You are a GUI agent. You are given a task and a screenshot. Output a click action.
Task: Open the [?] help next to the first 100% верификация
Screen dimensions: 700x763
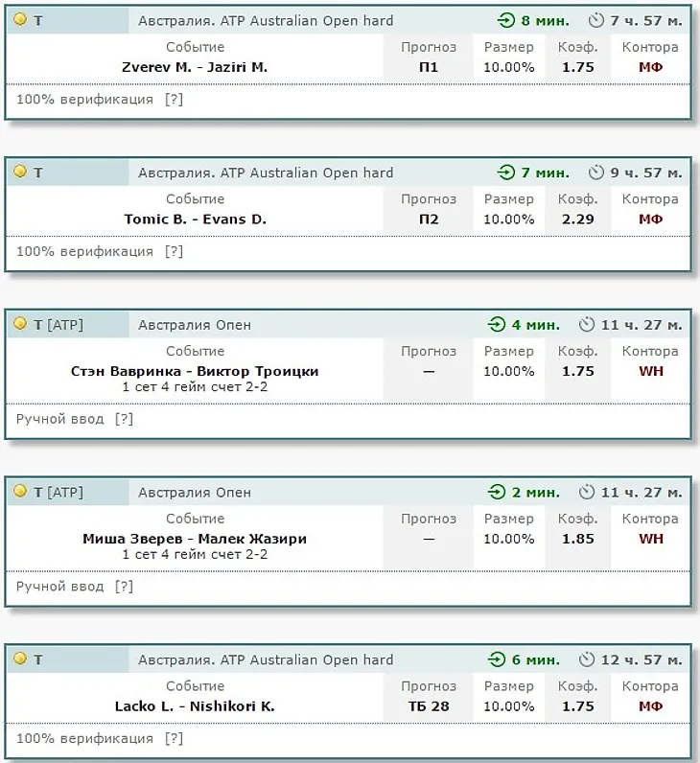tap(174, 100)
